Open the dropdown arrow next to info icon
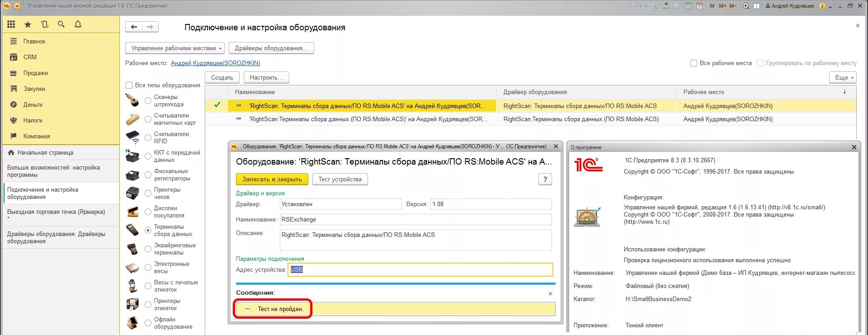Screen dimensions: 868x335 tap(830, 7)
